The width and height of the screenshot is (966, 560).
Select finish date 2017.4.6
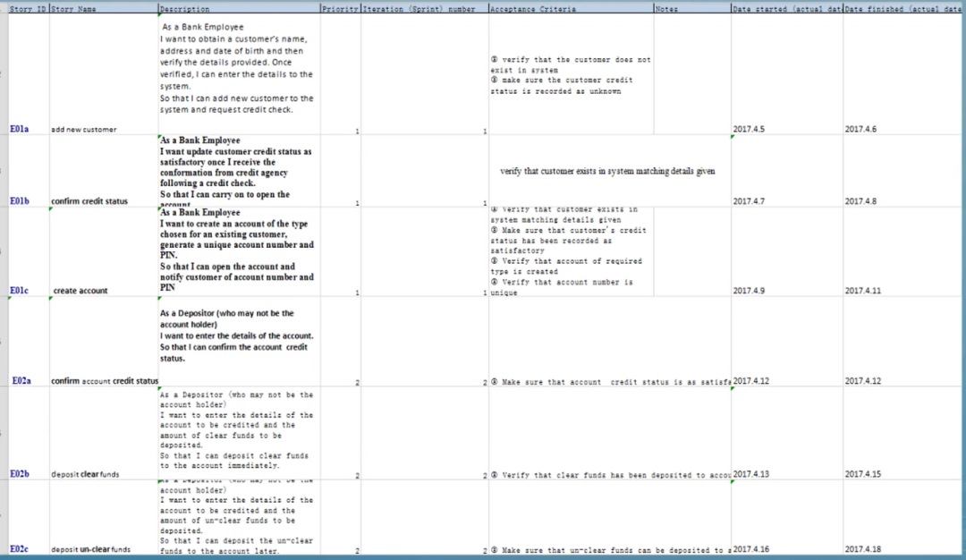tap(860, 129)
